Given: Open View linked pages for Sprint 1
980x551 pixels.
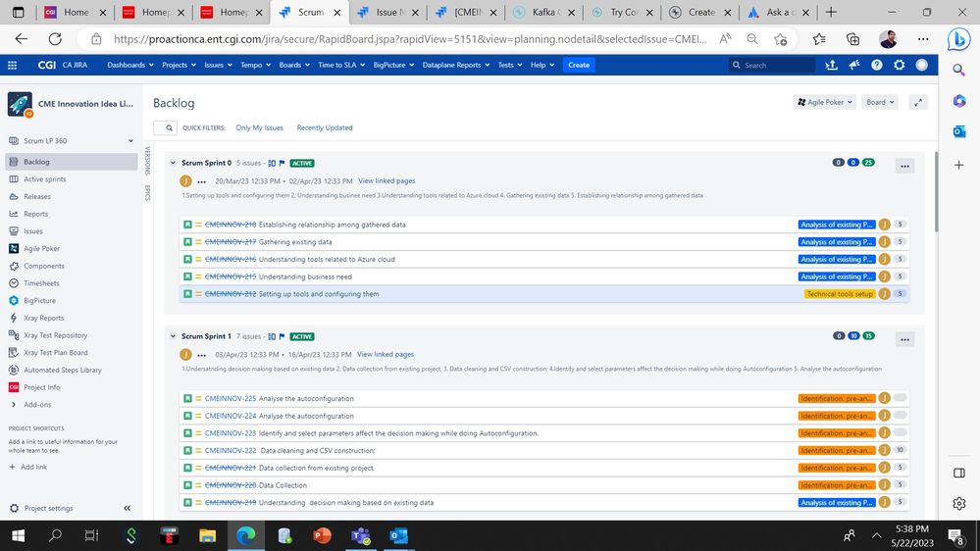Looking at the screenshot, I should click(386, 354).
